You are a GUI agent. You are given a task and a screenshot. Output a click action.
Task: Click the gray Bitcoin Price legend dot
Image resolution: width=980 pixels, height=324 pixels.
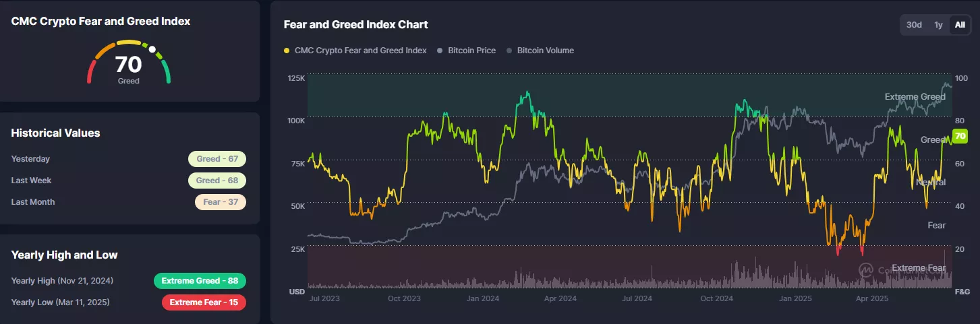(440, 51)
